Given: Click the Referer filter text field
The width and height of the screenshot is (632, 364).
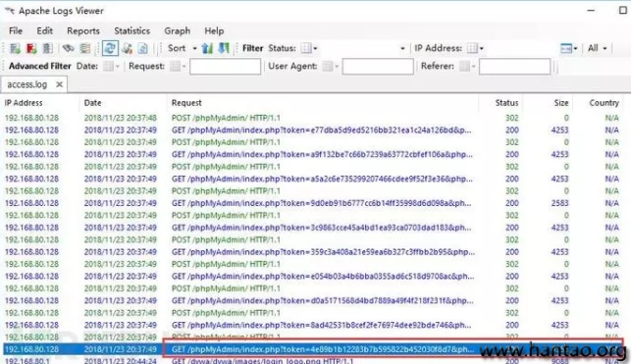Looking at the screenshot, I should click(x=514, y=67).
